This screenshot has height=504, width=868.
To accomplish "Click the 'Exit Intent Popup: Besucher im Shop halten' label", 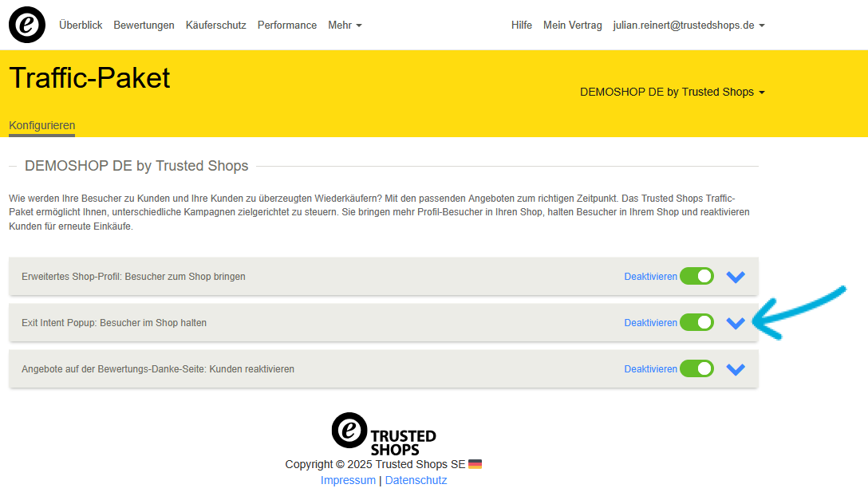I will pos(114,323).
